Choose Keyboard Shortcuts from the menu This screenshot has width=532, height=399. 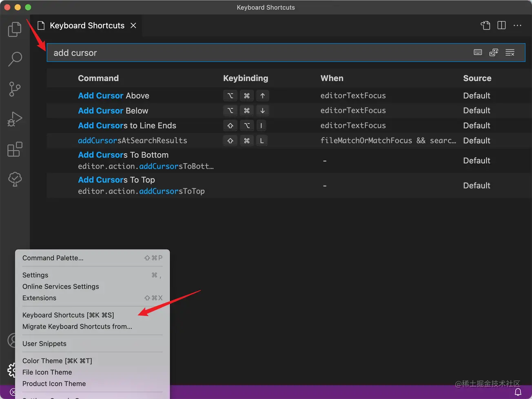68,315
